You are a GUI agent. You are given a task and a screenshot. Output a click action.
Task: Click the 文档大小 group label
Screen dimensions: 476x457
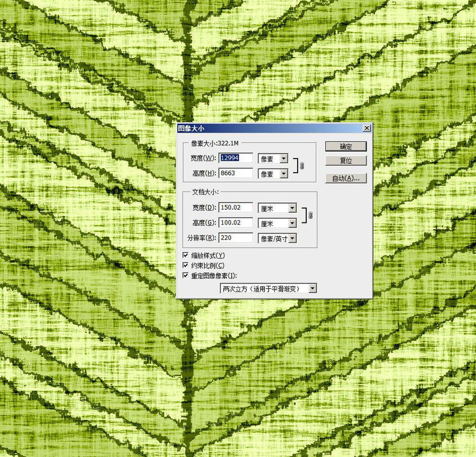click(x=205, y=192)
